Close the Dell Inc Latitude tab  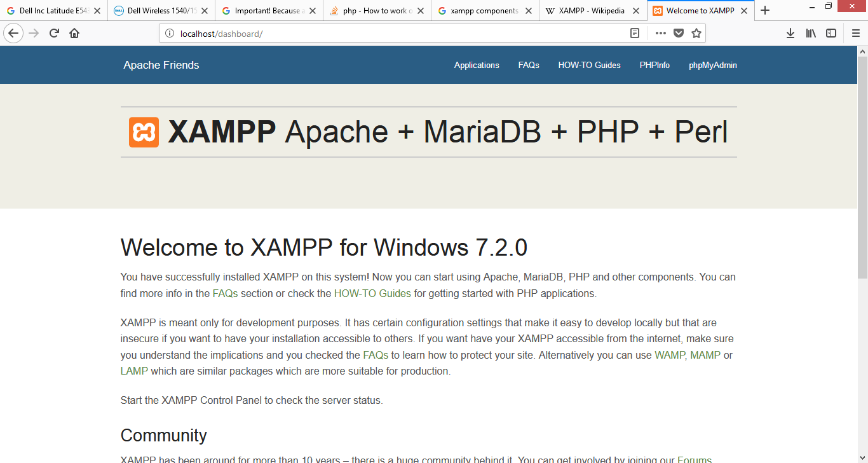tap(97, 11)
